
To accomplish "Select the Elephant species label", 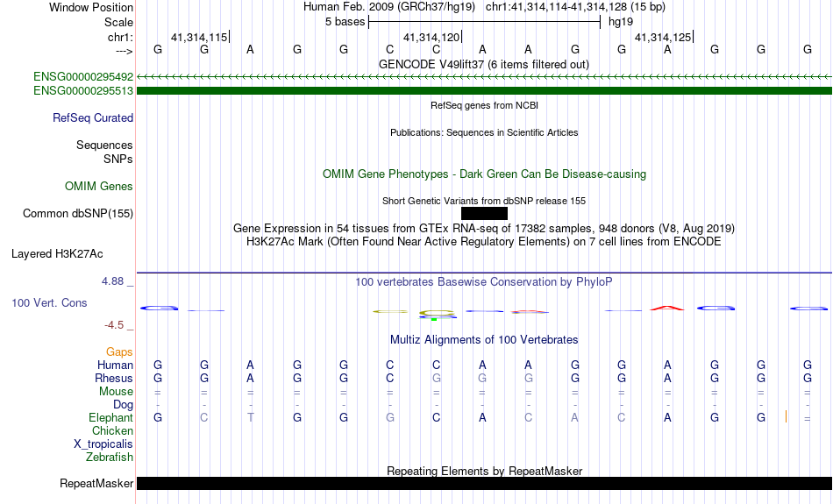I will tap(111, 418).
